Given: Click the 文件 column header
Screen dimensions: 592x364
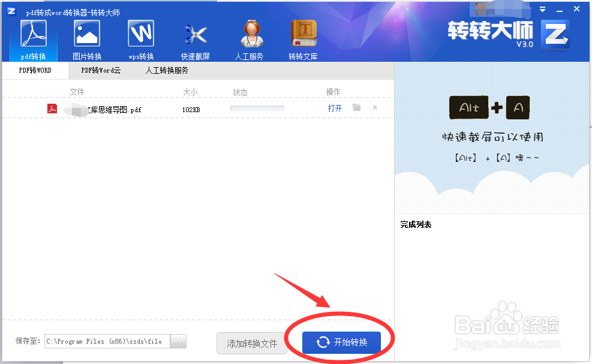Looking at the screenshot, I should 77,92.
